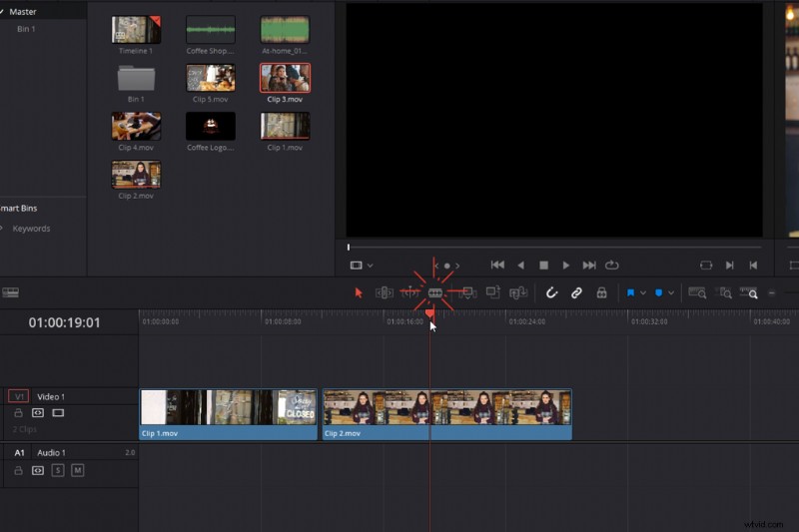Mute the Audio 1 track
This screenshot has height=532, width=799.
point(78,470)
